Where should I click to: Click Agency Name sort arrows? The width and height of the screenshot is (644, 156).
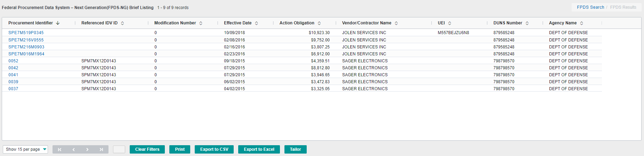(x=581, y=23)
